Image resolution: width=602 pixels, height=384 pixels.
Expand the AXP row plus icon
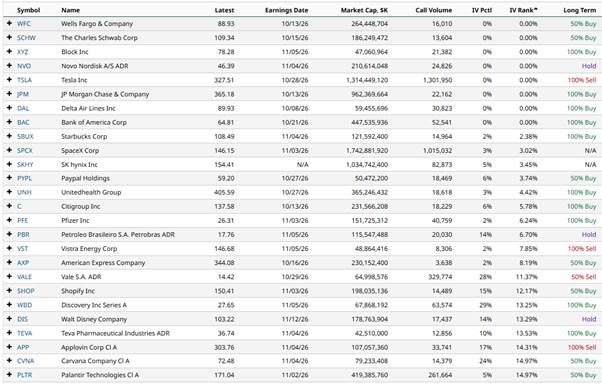pos(9,262)
